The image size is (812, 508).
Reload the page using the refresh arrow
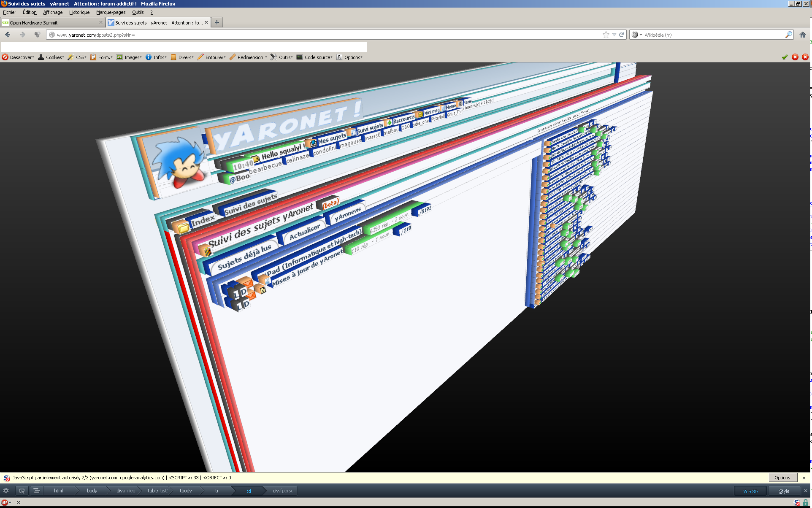point(621,35)
